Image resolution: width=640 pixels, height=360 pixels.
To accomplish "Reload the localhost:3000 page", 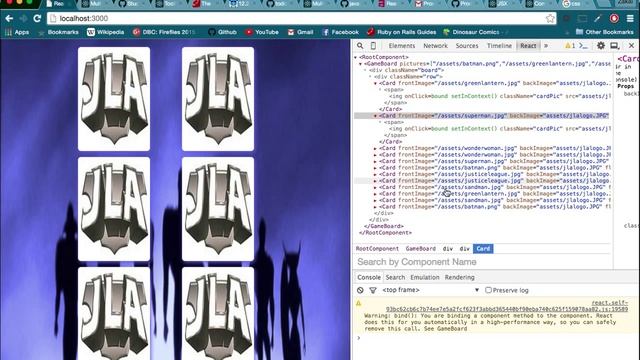I will (x=37, y=18).
